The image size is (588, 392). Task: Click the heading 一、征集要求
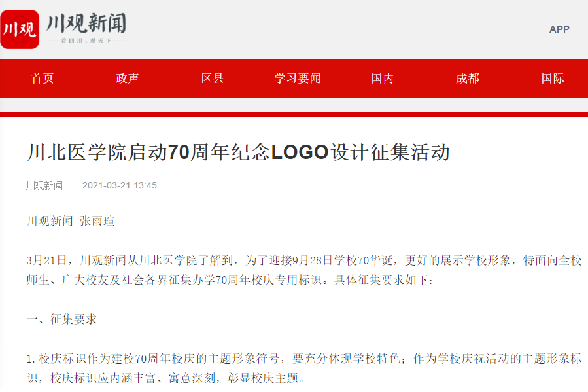[62, 319]
